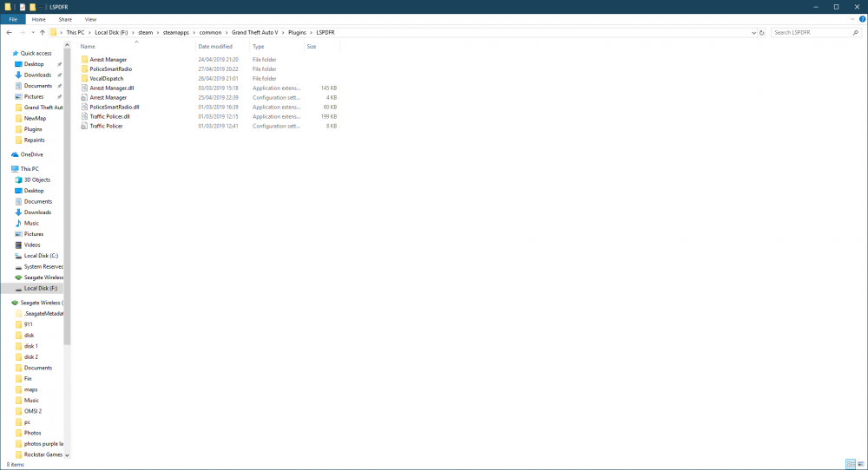The width and height of the screenshot is (868, 470).
Task: Click 'This PC' breadcrumb in address bar
Action: pos(76,33)
